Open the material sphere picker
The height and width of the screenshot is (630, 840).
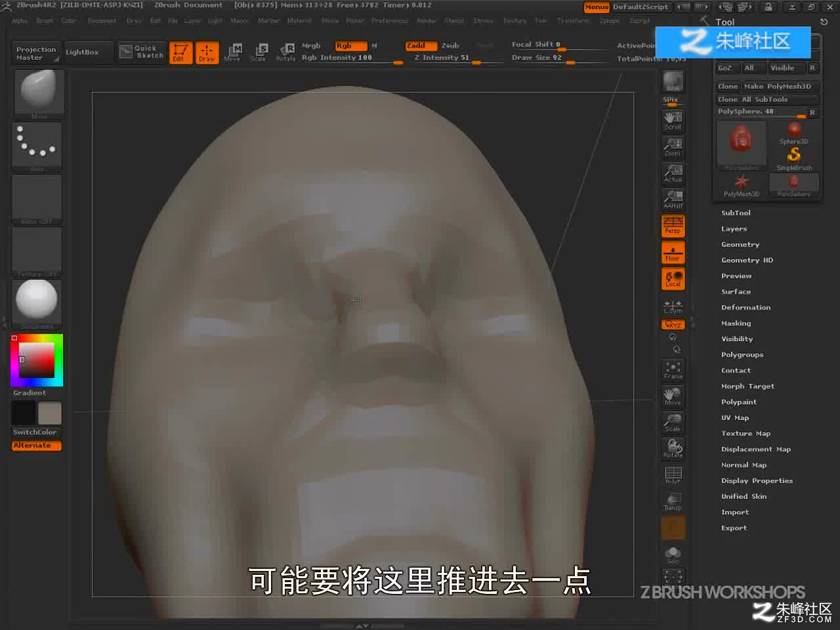click(x=37, y=304)
